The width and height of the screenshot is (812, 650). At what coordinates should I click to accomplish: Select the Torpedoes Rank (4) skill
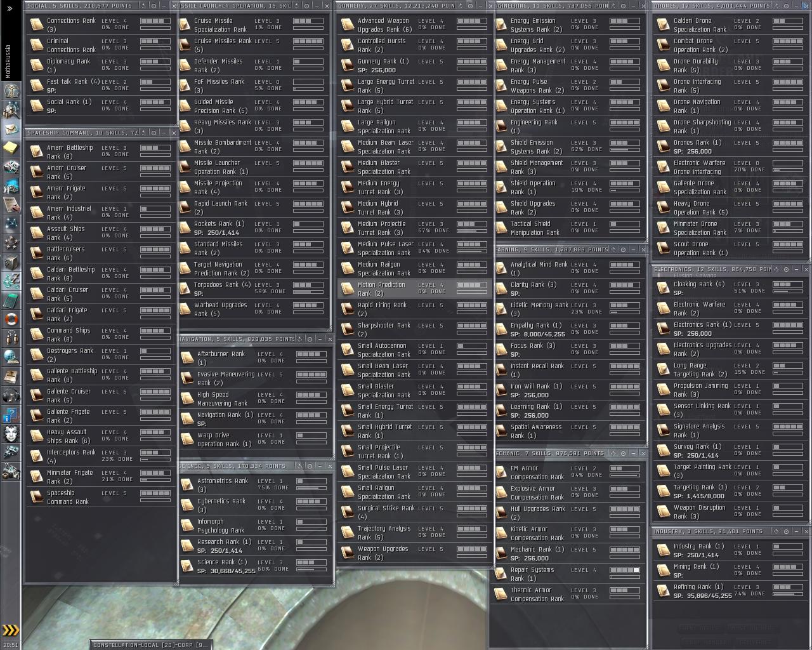pyautogui.click(x=254, y=289)
